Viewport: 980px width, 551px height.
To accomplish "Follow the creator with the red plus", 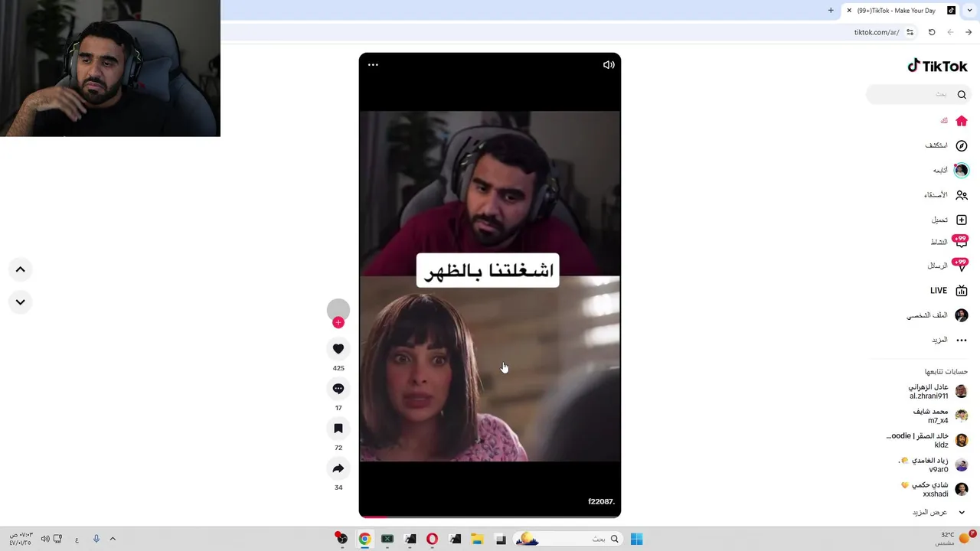I will 338,322.
